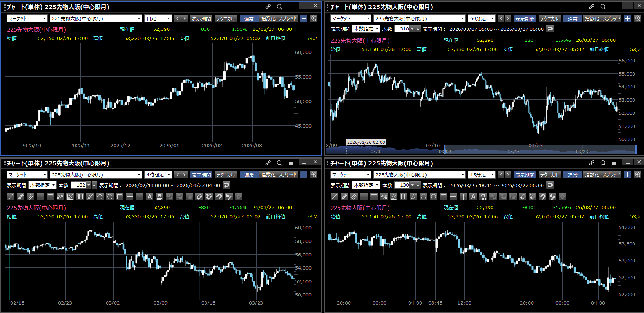Open the search icon in 60分足 chart title bar
Image resolution: width=644 pixels, height=313 pixels.
coord(603,7)
